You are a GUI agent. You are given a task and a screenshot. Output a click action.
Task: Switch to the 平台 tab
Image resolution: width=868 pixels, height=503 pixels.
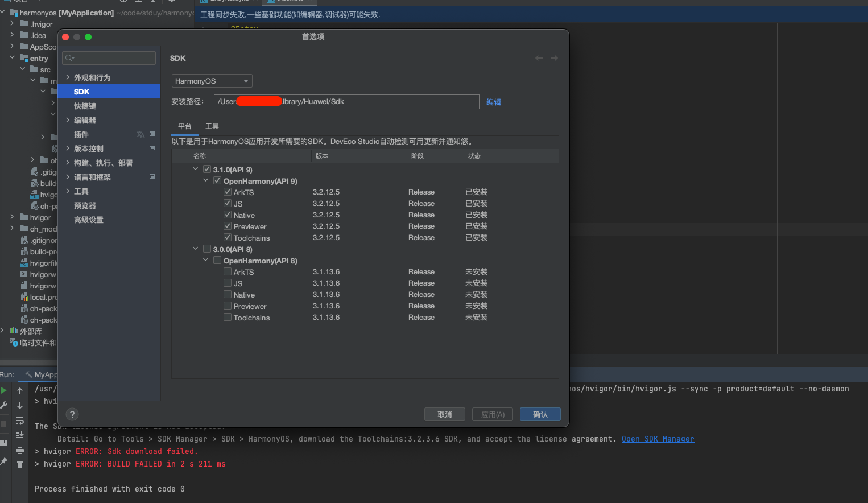(x=185, y=126)
